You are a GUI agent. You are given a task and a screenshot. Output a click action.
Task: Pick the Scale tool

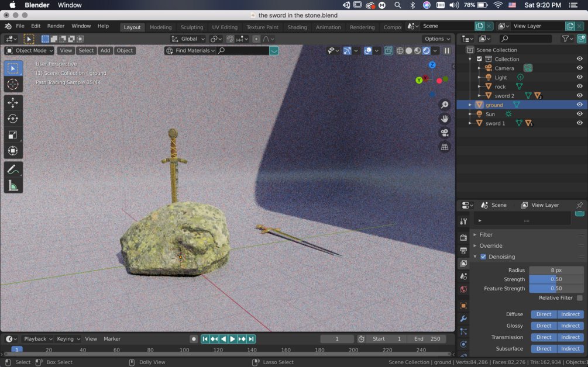(x=13, y=135)
